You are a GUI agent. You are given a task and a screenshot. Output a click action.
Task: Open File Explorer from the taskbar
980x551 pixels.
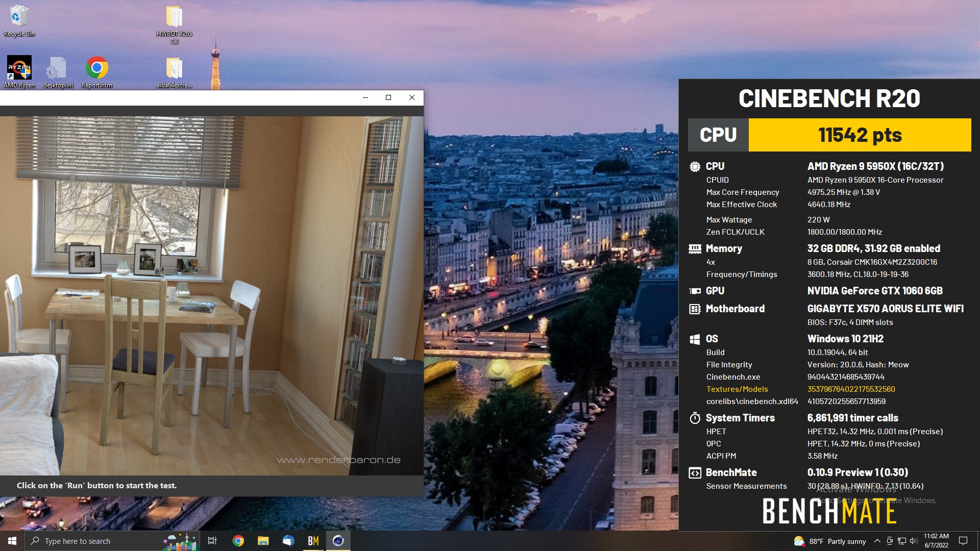(263, 541)
